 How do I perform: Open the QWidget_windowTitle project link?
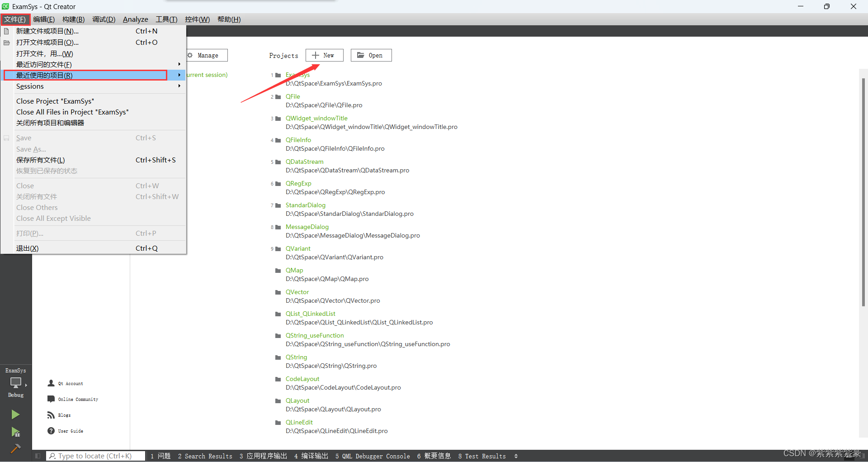pyautogui.click(x=316, y=118)
